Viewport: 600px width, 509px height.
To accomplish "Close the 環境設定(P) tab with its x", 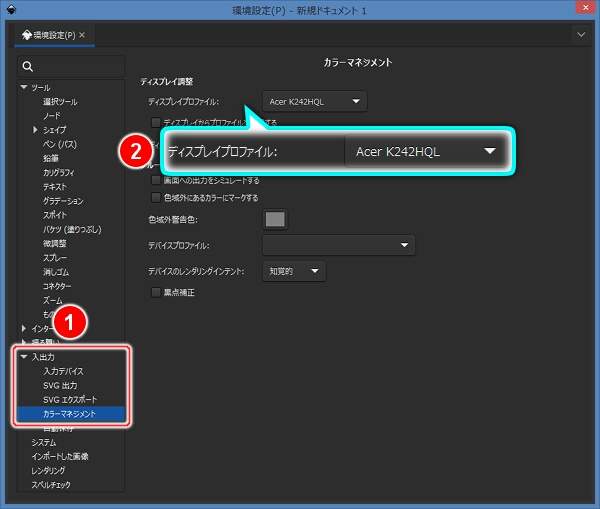I will pos(82,35).
